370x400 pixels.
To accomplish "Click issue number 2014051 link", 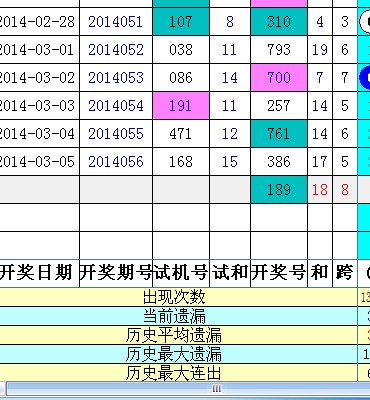I will pyautogui.click(x=116, y=22).
